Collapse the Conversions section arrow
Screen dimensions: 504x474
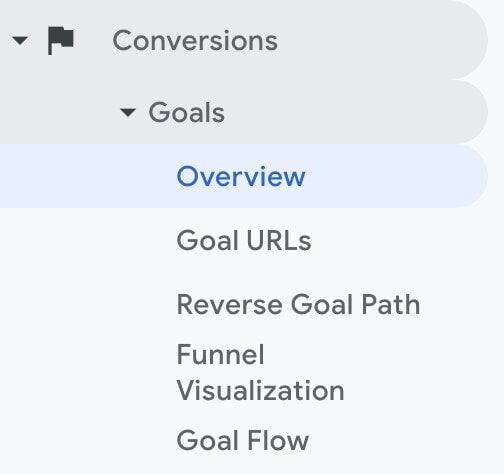point(20,41)
